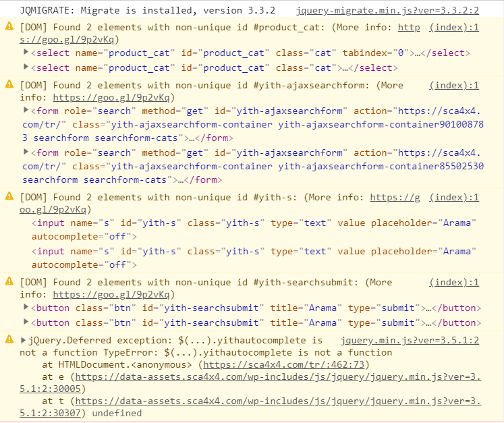Open the https://sca4x4.com/tr/:462:73 link

coord(284,365)
